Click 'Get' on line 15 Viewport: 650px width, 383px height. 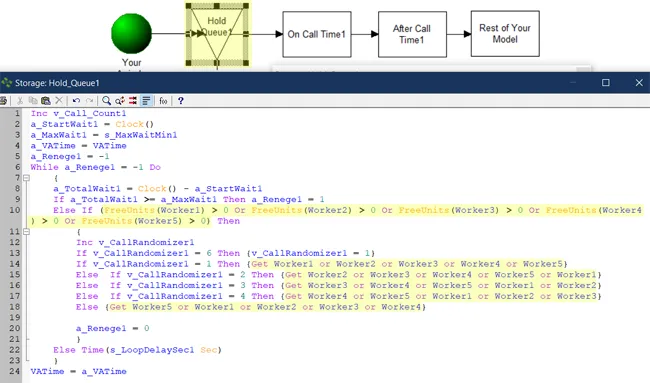tap(293, 275)
